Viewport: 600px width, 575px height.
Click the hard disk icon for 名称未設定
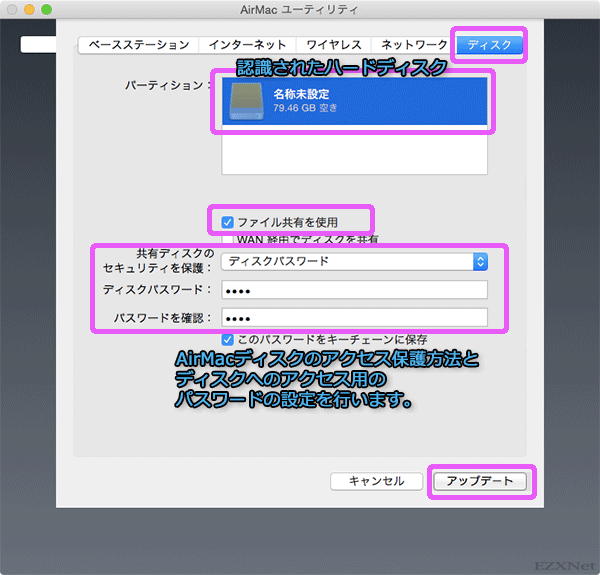(x=247, y=101)
